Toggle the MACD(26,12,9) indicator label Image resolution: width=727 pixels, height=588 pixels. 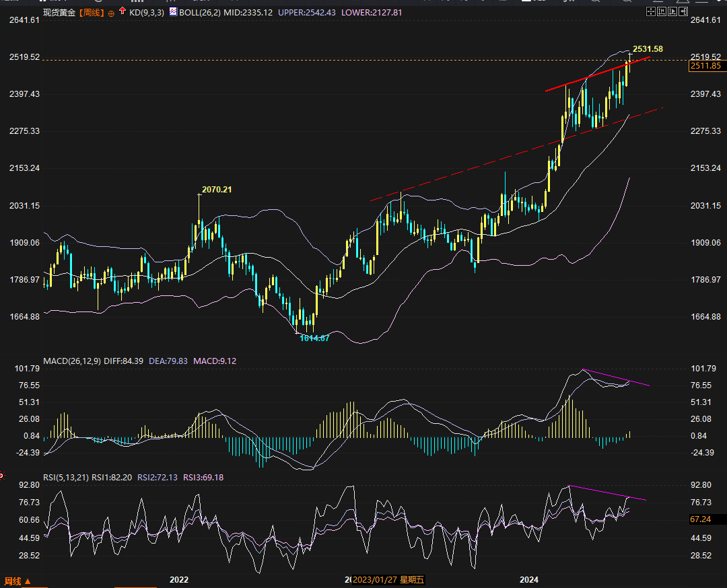pyautogui.click(x=72, y=361)
